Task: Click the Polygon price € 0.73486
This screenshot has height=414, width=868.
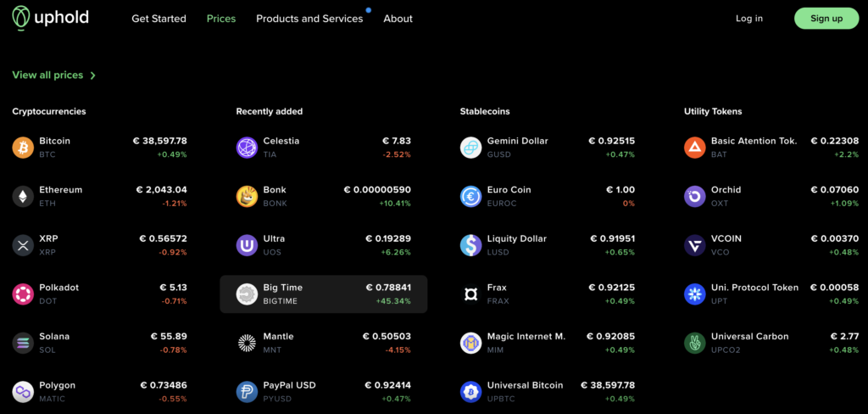Action: tap(164, 385)
